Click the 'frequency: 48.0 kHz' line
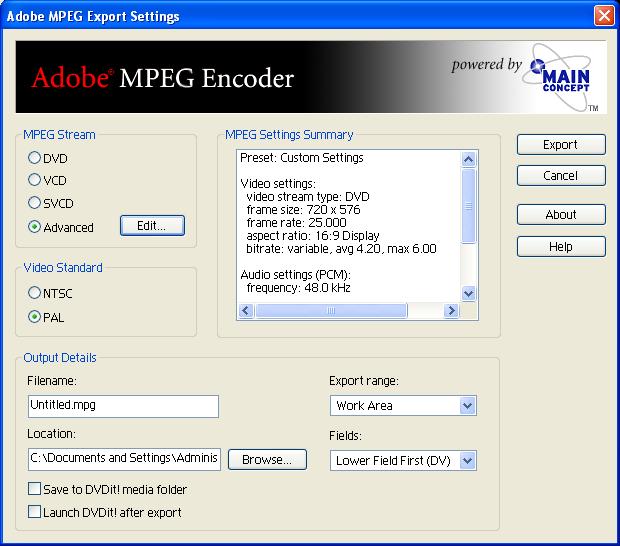This screenshot has width=620, height=546. point(299,287)
